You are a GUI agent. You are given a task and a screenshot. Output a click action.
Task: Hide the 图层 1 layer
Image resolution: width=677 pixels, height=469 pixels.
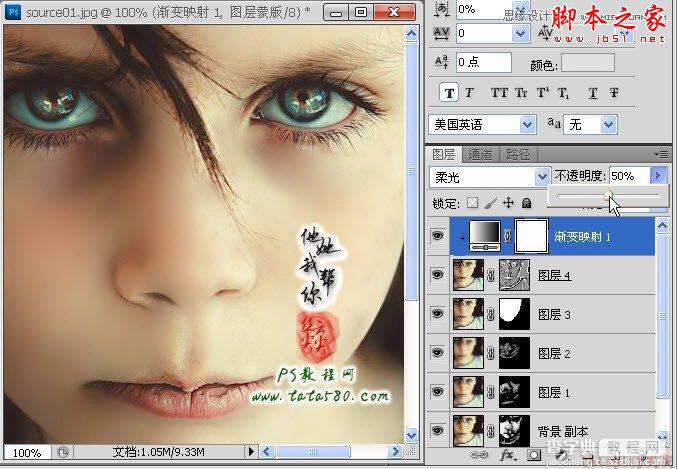[x=438, y=391]
